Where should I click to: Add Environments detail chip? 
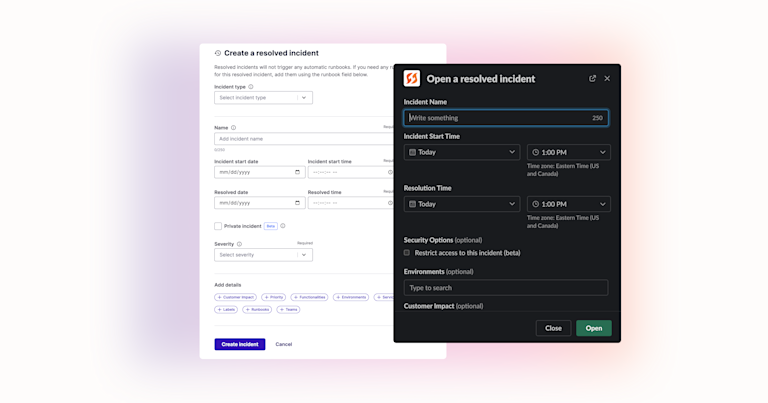351,297
